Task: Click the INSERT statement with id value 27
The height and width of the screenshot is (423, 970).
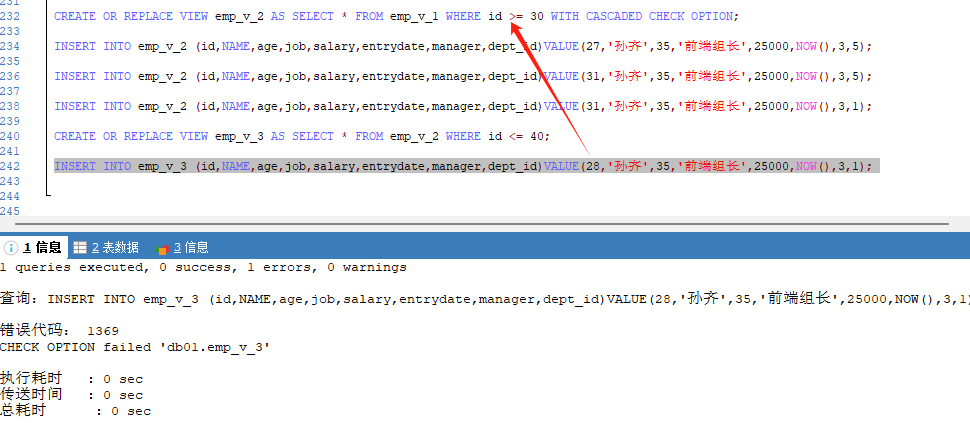Action: (463, 46)
